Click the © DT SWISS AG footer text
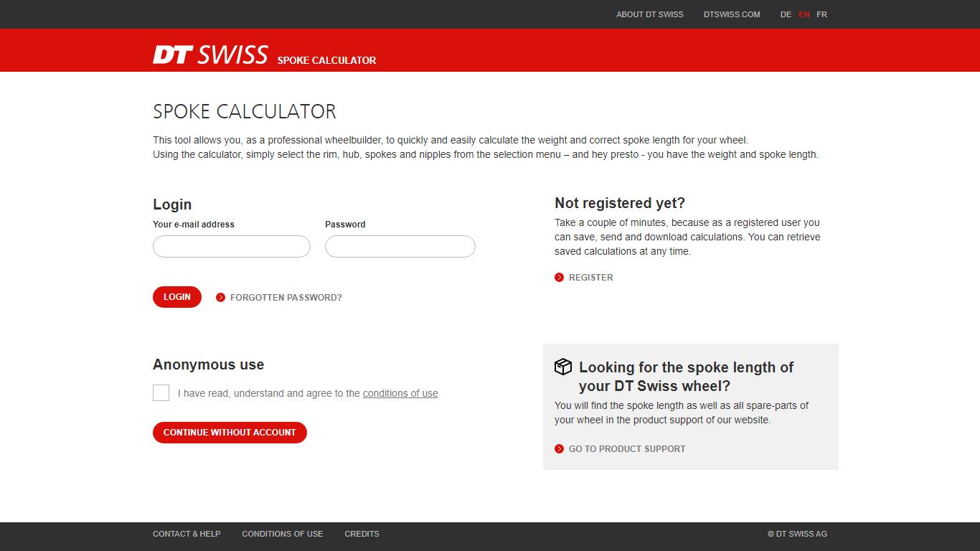 797,534
